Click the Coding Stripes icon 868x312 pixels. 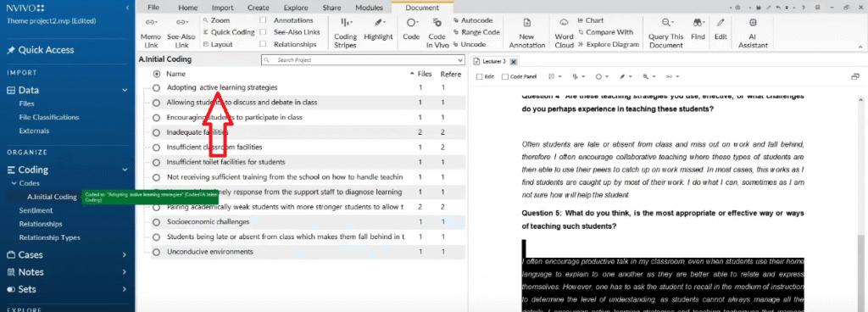(x=347, y=23)
